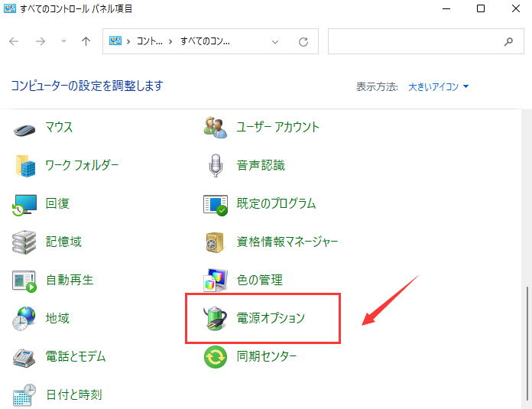This screenshot has width=532, height=409.
Task: Click the refresh button in address bar
Action: tap(303, 41)
